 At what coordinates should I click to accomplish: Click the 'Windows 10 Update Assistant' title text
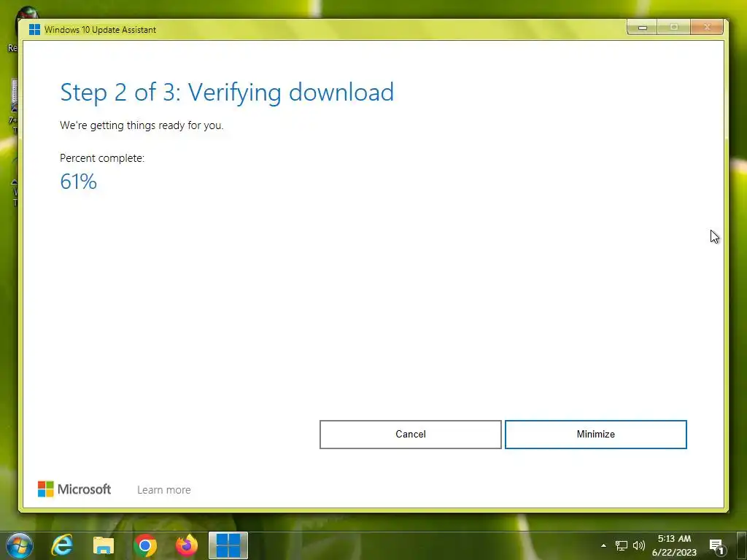click(100, 29)
